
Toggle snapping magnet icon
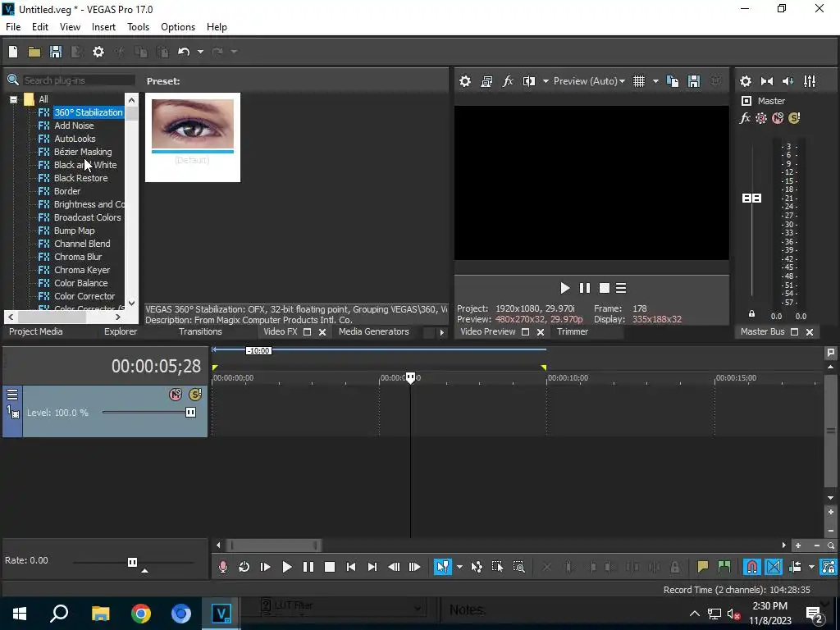point(752,567)
